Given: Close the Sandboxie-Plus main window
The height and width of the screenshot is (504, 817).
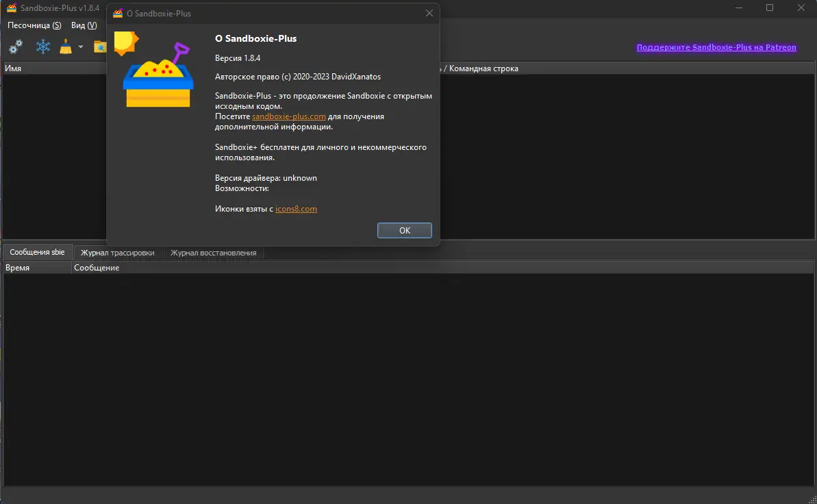Looking at the screenshot, I should [801, 8].
